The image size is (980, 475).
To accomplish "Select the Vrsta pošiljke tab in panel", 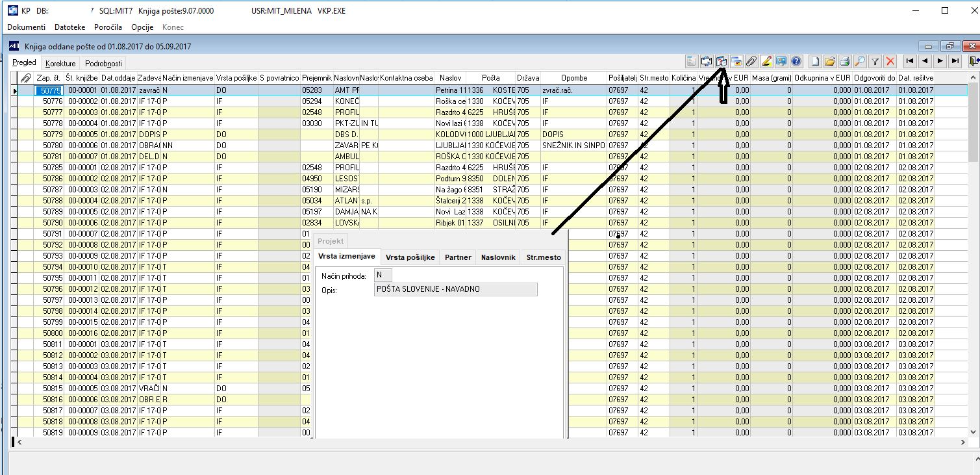I will 410,257.
